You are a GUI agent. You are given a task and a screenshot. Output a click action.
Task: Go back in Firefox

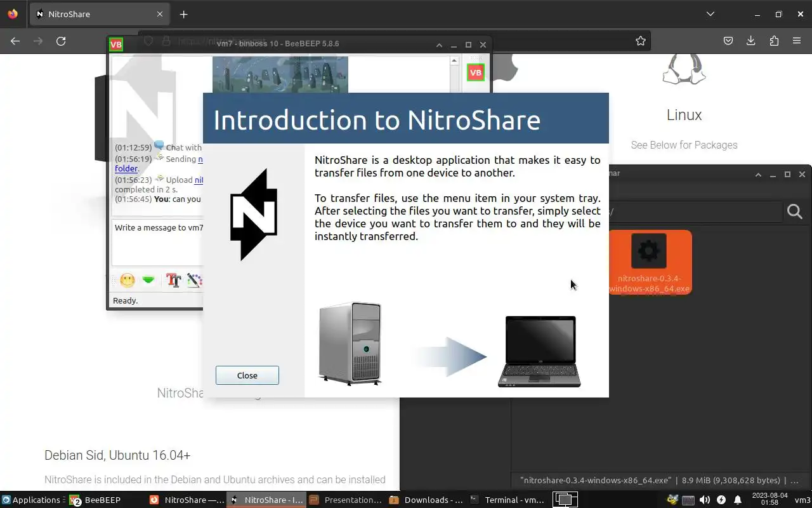(15, 41)
